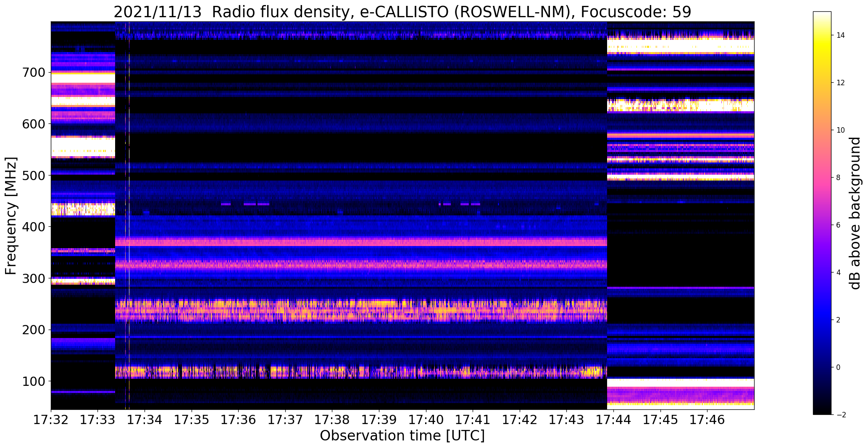Screen dimensions: 868x448
Task: Click the 17:42 time tick label
Action: pos(520,419)
